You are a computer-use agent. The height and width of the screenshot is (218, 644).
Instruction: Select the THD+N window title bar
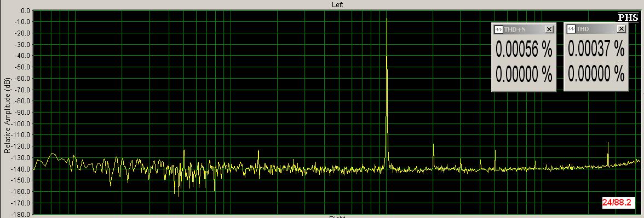(524, 29)
